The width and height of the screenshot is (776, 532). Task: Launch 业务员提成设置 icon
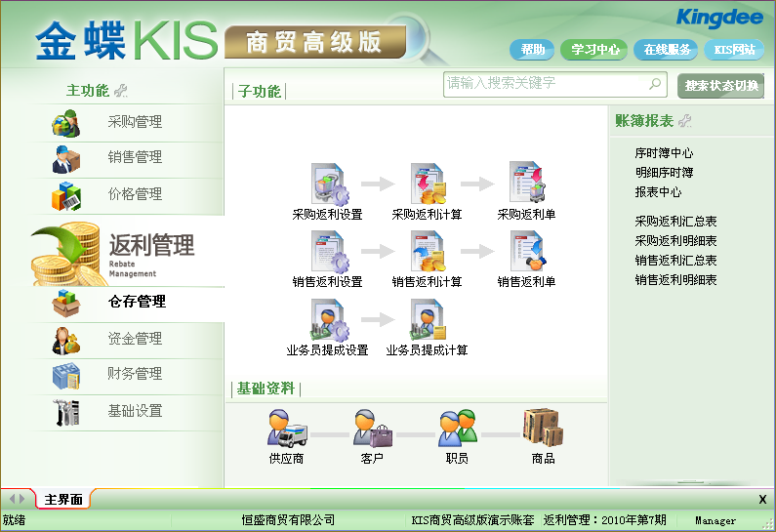pyautogui.click(x=328, y=320)
